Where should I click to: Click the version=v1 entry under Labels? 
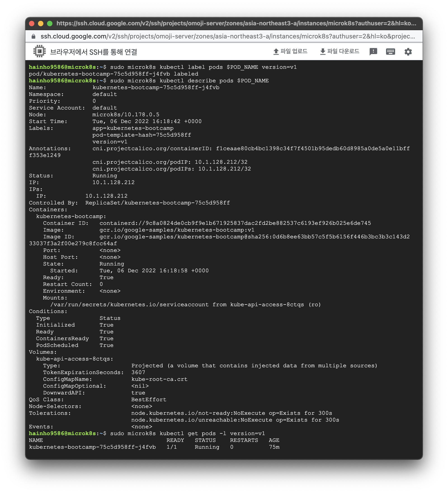[110, 142]
